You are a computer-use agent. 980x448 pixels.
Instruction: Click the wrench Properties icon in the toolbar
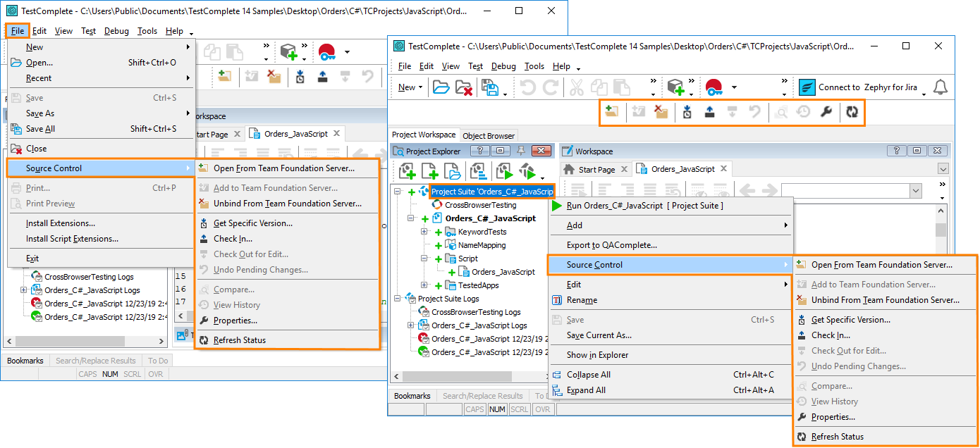[826, 112]
